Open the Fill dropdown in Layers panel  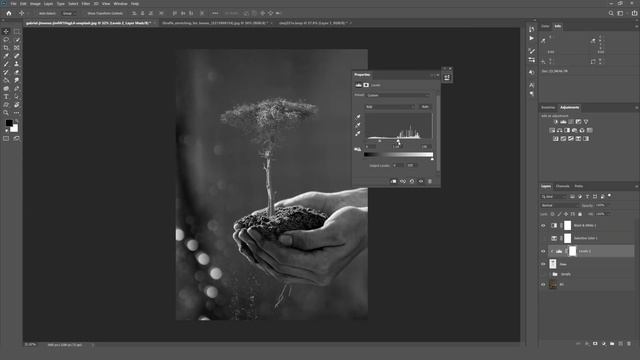click(x=608, y=214)
